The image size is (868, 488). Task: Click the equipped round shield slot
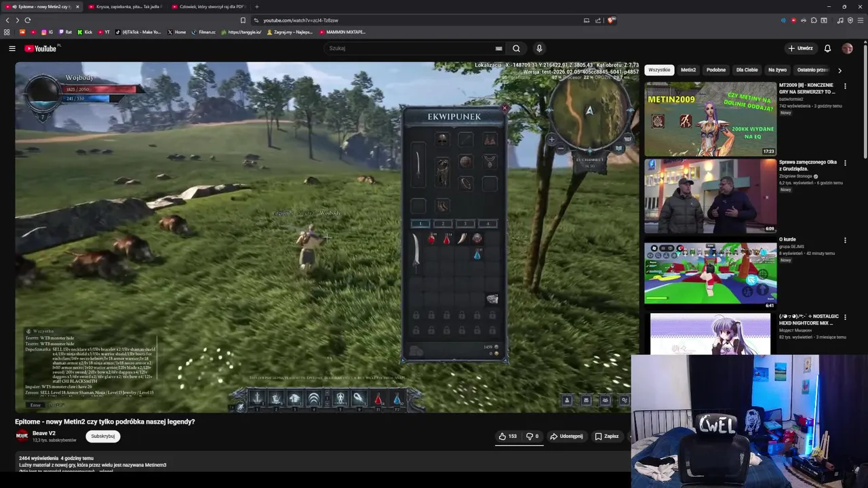coord(465,161)
